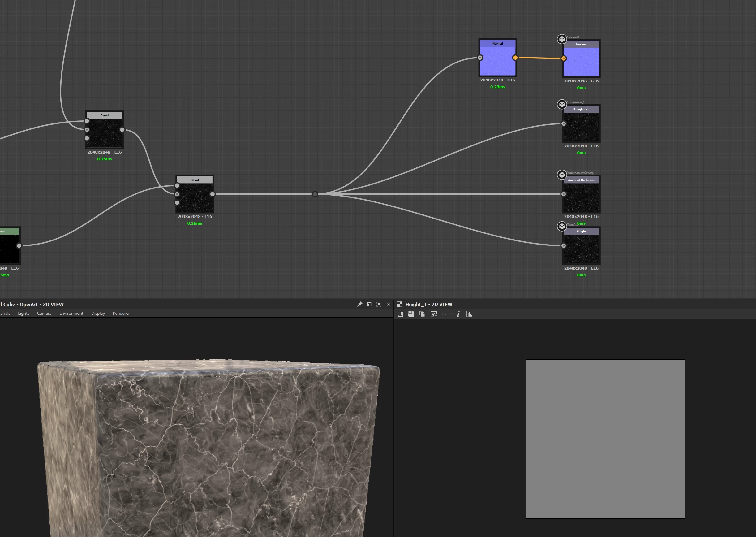Click the save icon in 2D view toolbar
The height and width of the screenshot is (537, 756).
coord(411,314)
